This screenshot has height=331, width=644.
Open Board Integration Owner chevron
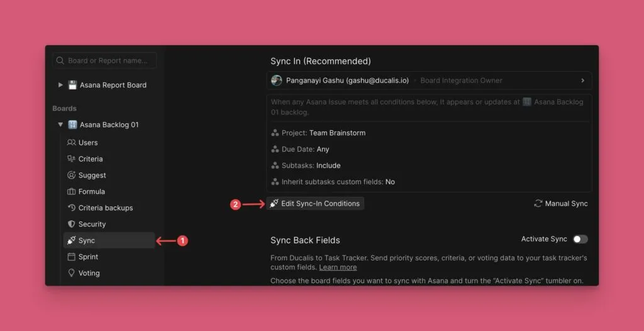(582, 81)
